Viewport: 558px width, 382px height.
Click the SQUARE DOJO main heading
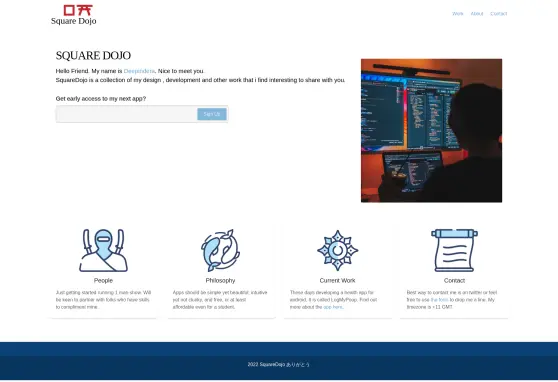[x=93, y=56]
